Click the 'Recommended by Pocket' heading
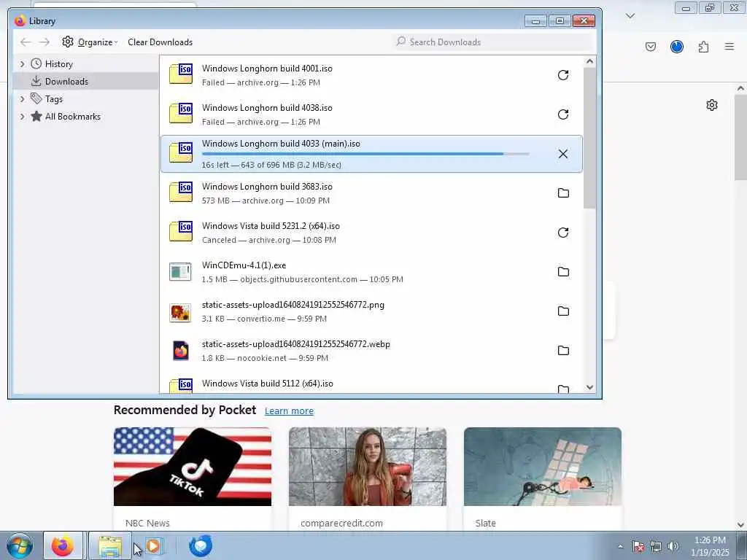This screenshot has width=747, height=560. pos(185,410)
